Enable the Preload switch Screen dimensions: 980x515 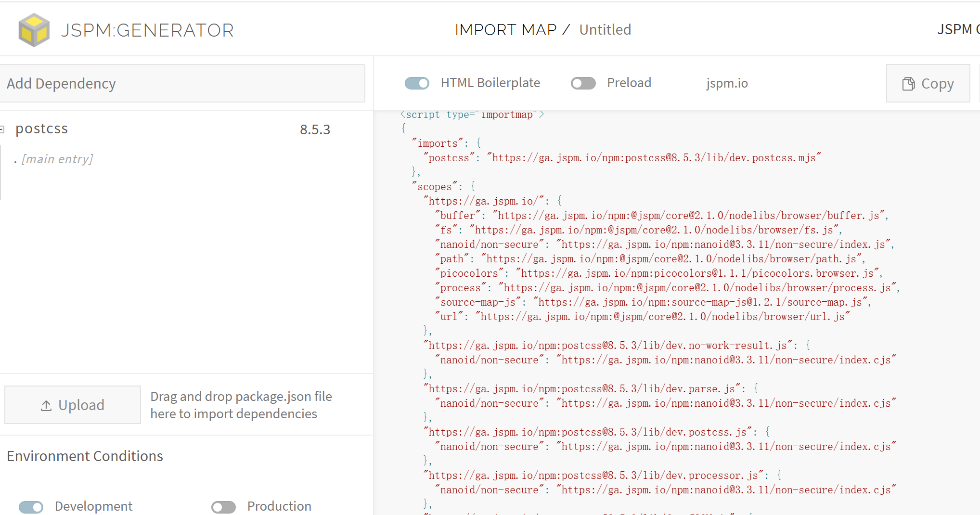(x=583, y=83)
